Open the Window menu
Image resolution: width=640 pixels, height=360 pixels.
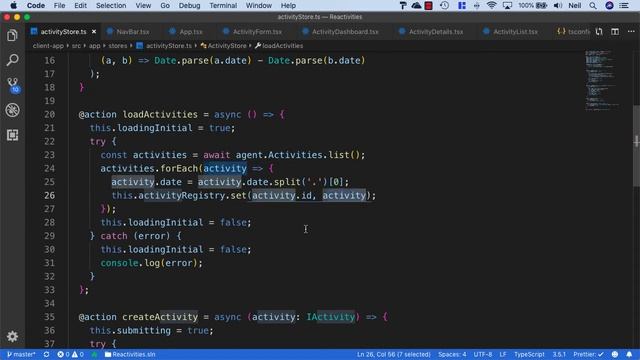point(259,5)
